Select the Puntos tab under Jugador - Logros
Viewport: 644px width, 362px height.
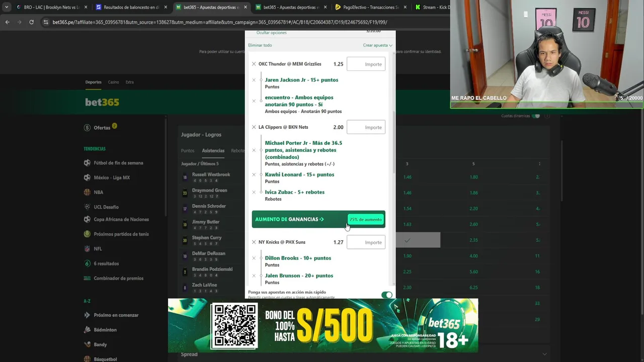click(188, 151)
